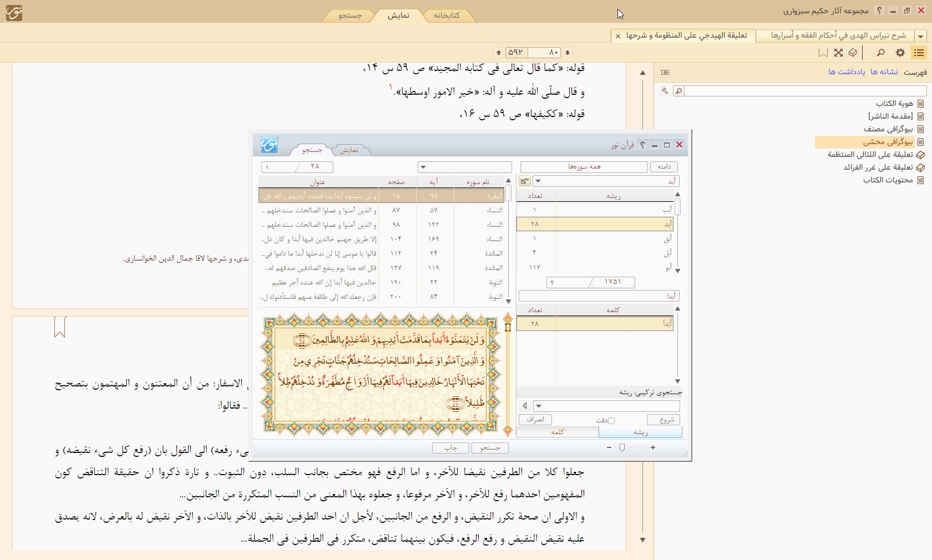Image resolution: width=932 pixels, height=560 pixels.
Task: Click the sidebar table of contents search field
Action: point(806,90)
